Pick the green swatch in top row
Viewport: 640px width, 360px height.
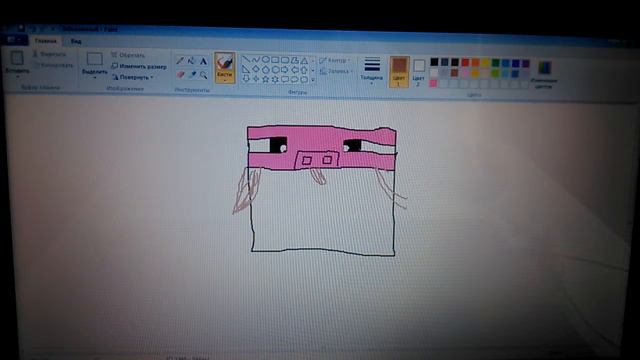coord(496,63)
